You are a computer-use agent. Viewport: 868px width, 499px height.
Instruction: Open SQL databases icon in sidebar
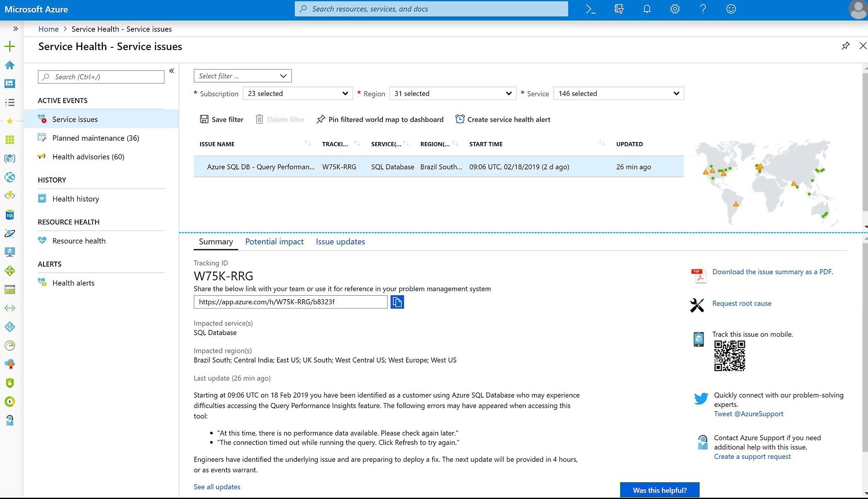point(10,215)
